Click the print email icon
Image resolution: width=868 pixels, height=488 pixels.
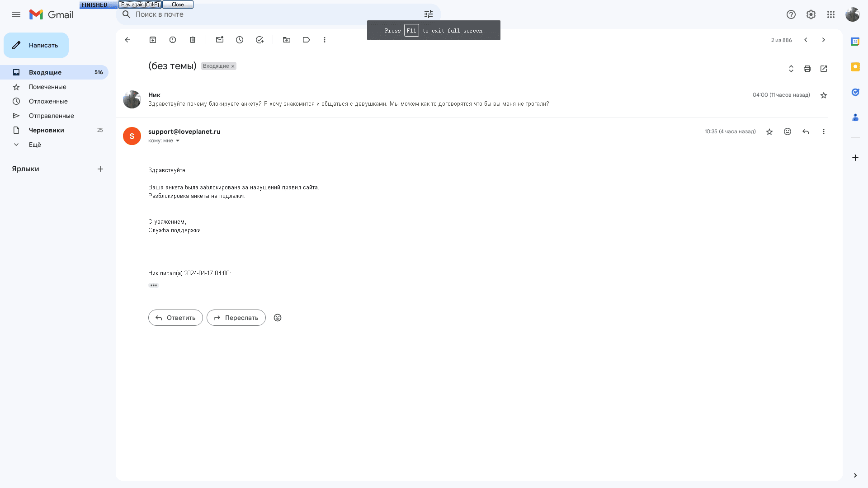[x=807, y=69]
